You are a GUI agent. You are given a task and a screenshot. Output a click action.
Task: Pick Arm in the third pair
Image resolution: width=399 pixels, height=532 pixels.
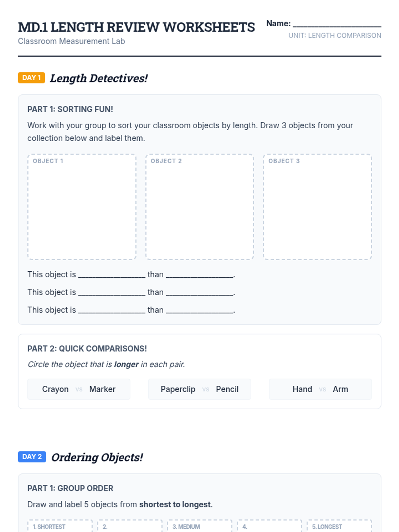[x=340, y=389]
